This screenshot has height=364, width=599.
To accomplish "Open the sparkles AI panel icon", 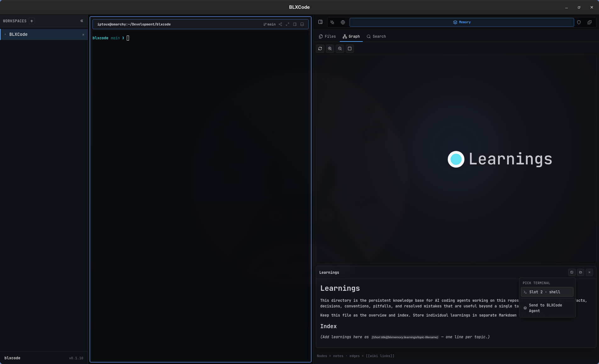I will [x=332, y=22].
